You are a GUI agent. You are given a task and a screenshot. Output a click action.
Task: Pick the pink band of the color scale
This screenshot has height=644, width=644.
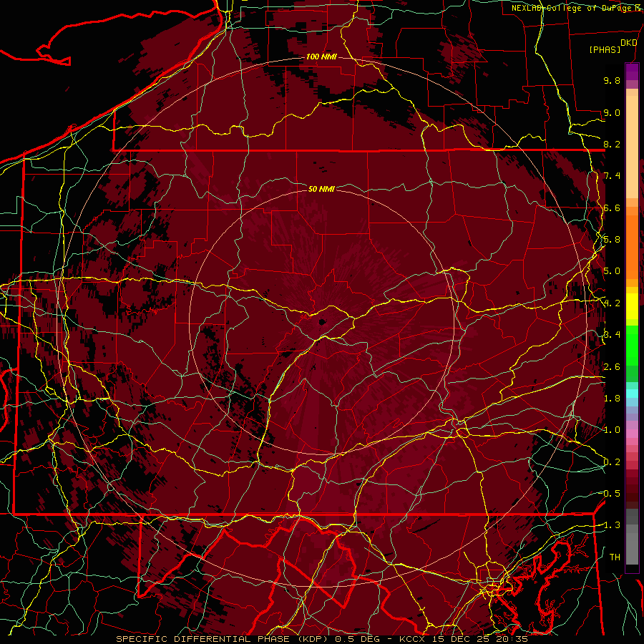pyautogui.click(x=632, y=434)
